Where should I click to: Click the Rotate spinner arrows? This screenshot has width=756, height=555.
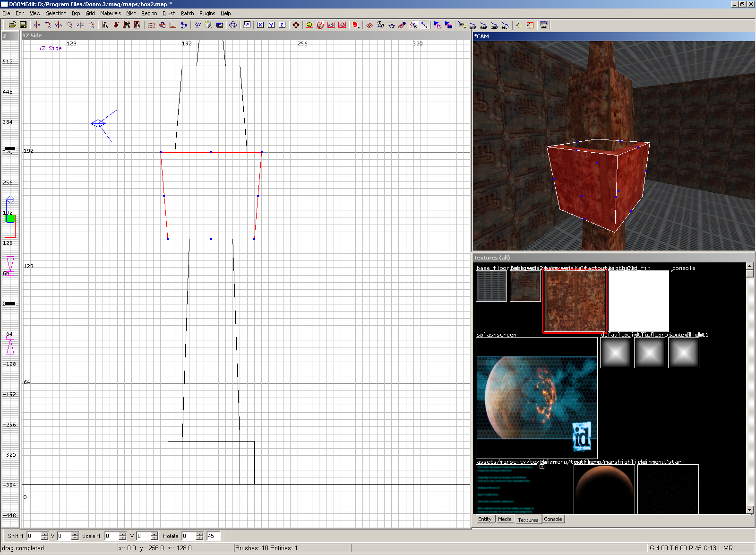pos(199,536)
